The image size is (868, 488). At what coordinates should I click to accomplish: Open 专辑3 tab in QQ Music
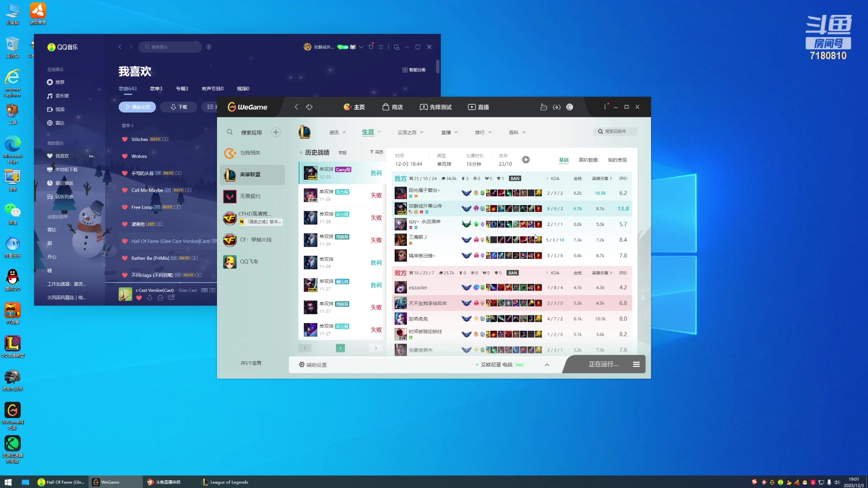click(182, 89)
